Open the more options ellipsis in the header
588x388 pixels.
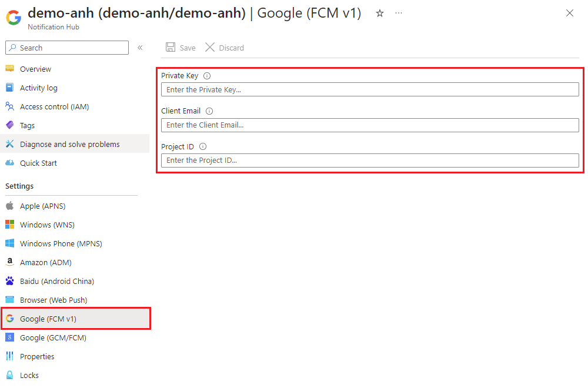pyautogui.click(x=399, y=13)
